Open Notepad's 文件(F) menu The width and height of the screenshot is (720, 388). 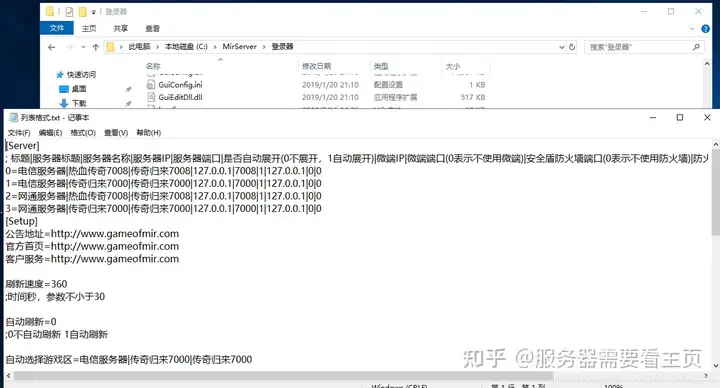[19, 133]
